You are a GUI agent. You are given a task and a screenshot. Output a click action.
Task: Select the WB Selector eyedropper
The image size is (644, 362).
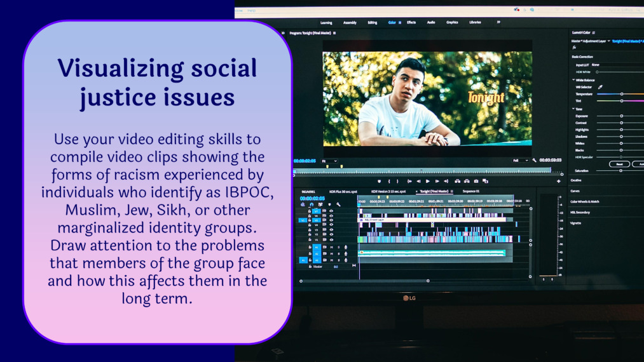coord(600,87)
